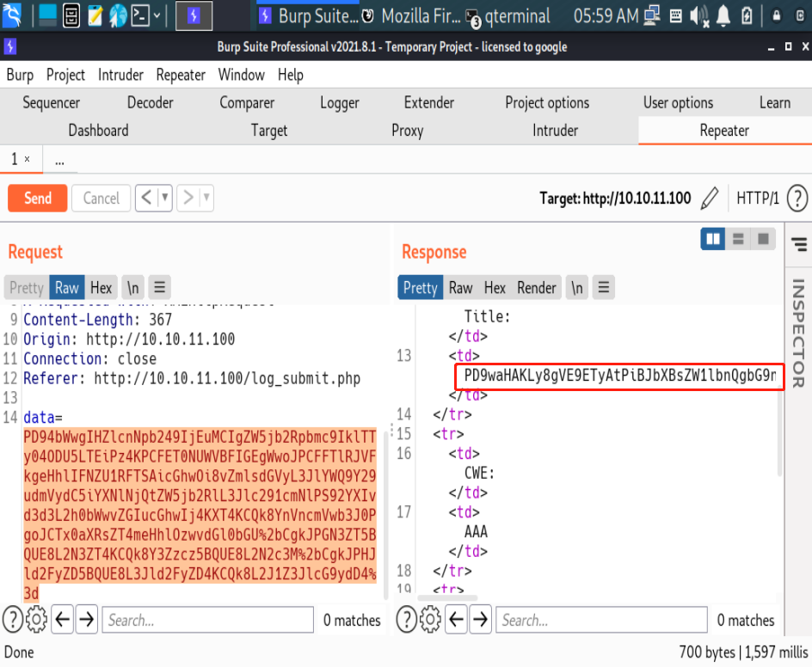Switch to the Target tab

tap(269, 131)
